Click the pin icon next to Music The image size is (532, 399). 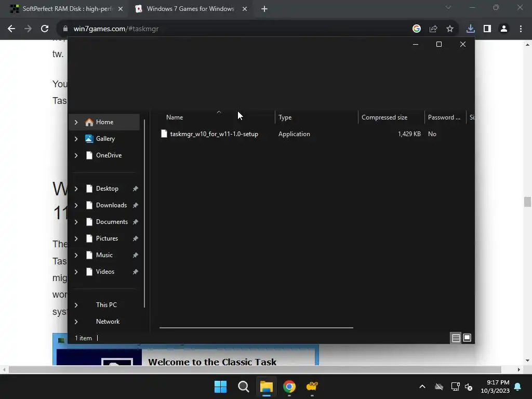tap(136, 255)
